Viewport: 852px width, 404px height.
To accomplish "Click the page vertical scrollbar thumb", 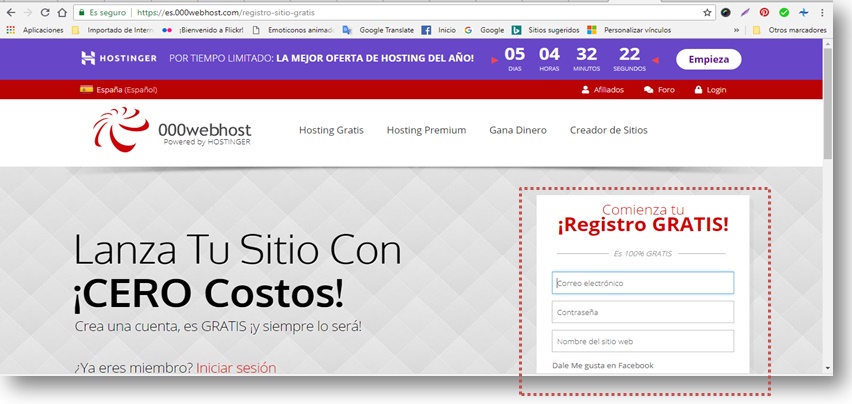I will pyautogui.click(x=828, y=103).
